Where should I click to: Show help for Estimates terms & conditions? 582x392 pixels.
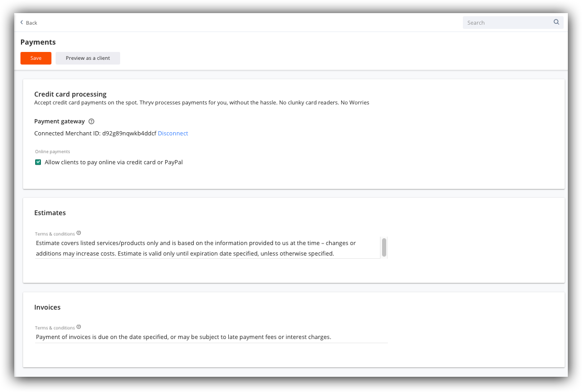[79, 233]
